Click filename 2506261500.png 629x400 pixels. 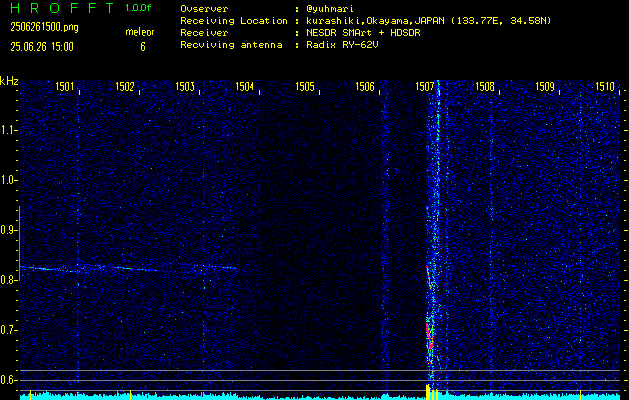pyautogui.click(x=44, y=27)
